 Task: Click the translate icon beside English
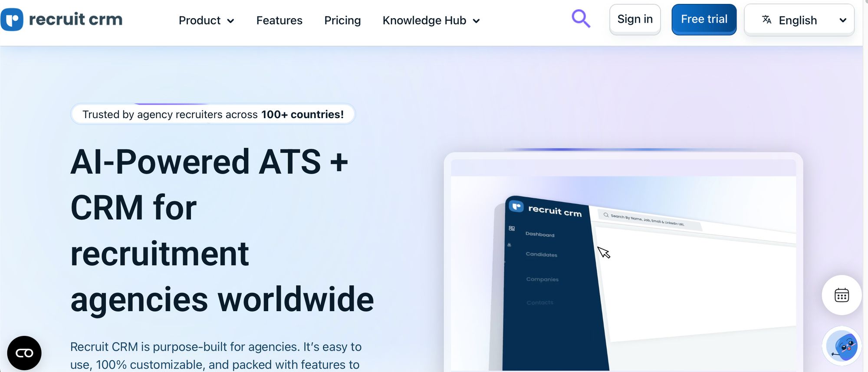767,20
